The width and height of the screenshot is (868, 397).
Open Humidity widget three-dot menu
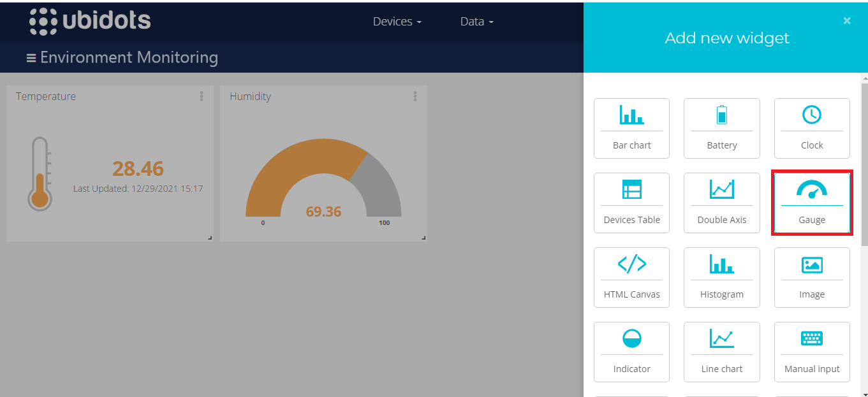click(x=415, y=96)
